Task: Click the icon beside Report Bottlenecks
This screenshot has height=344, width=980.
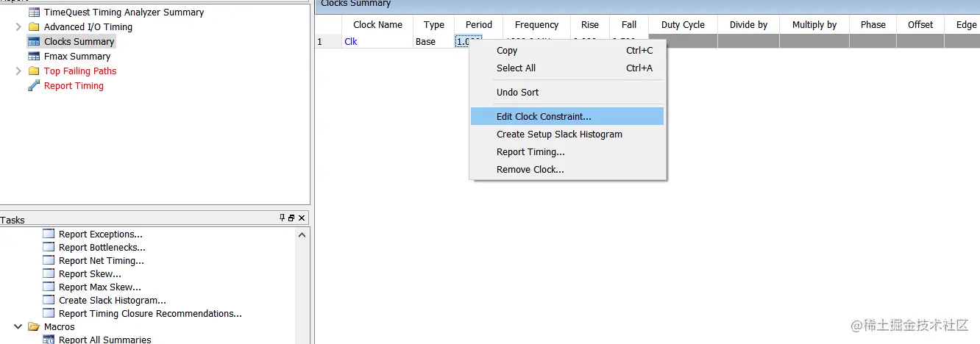Action: pos(49,248)
